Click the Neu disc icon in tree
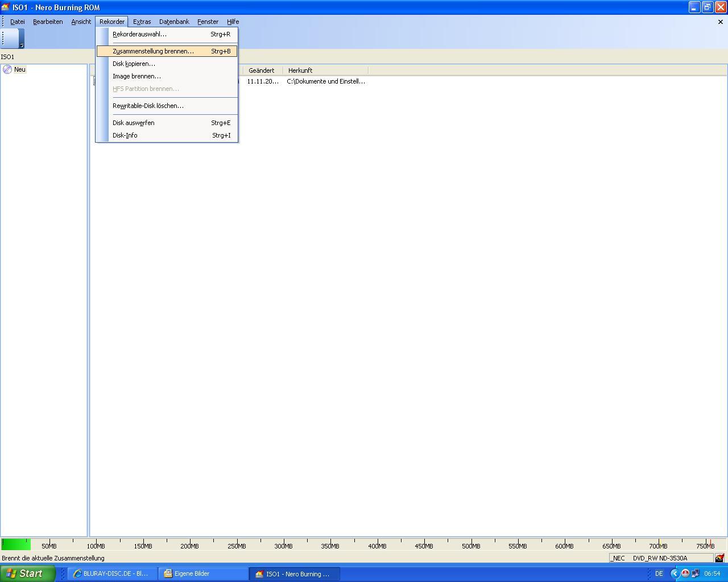 coord(7,69)
